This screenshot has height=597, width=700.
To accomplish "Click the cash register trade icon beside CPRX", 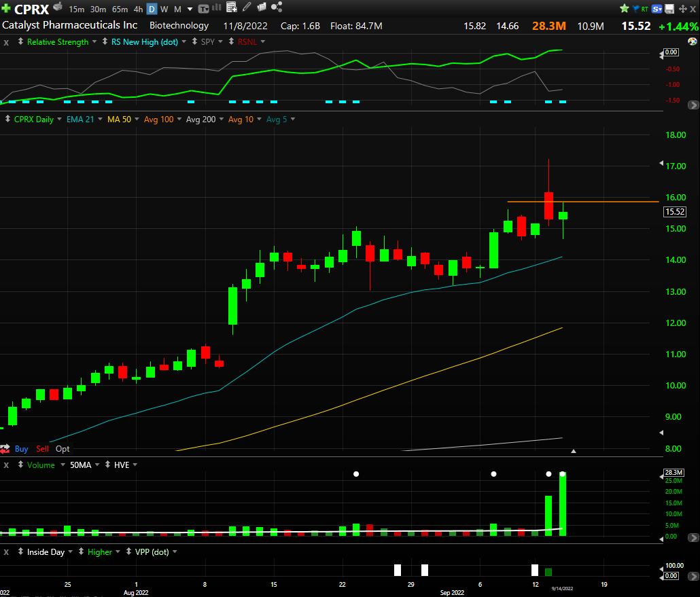I will click(58, 6).
